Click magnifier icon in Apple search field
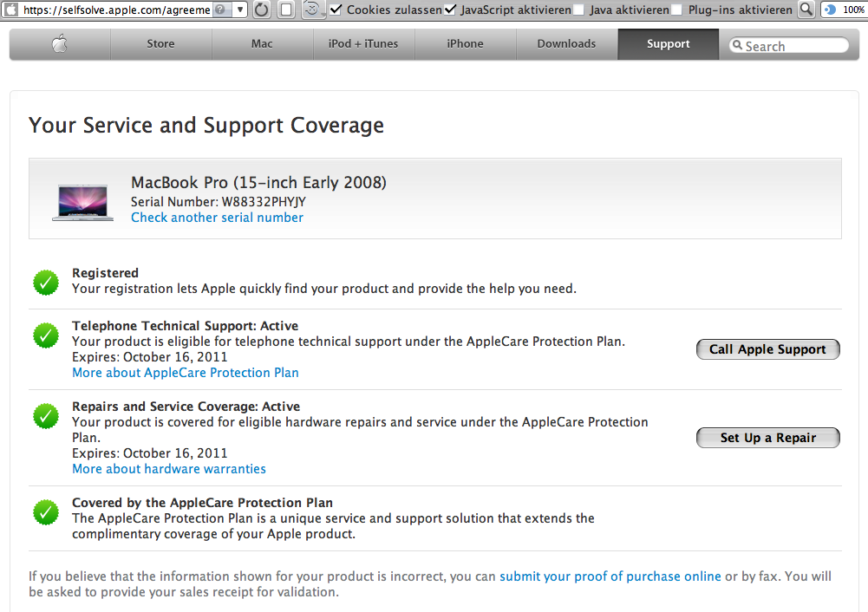The image size is (868, 612). tap(737, 45)
